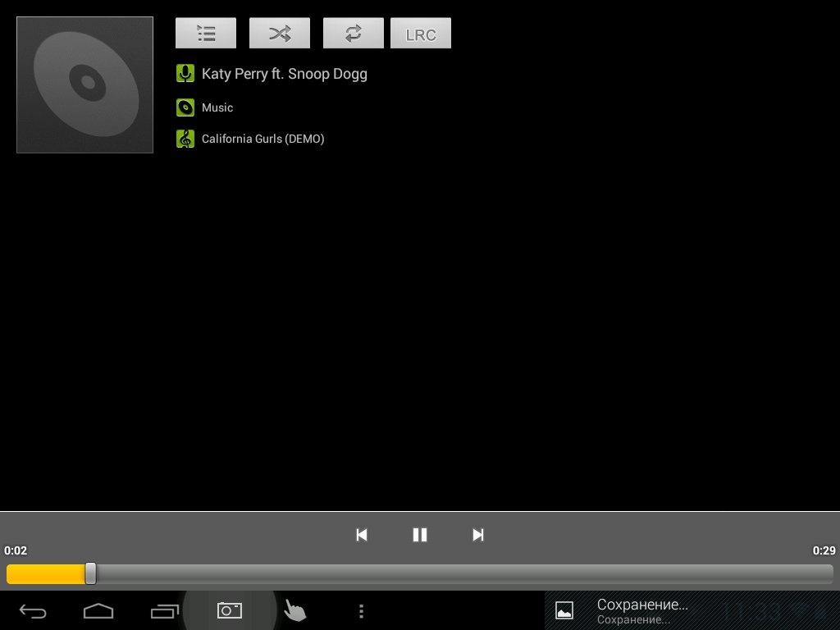Screen dimensions: 840x630
Task: Open recent apps switcher
Action: point(165,611)
